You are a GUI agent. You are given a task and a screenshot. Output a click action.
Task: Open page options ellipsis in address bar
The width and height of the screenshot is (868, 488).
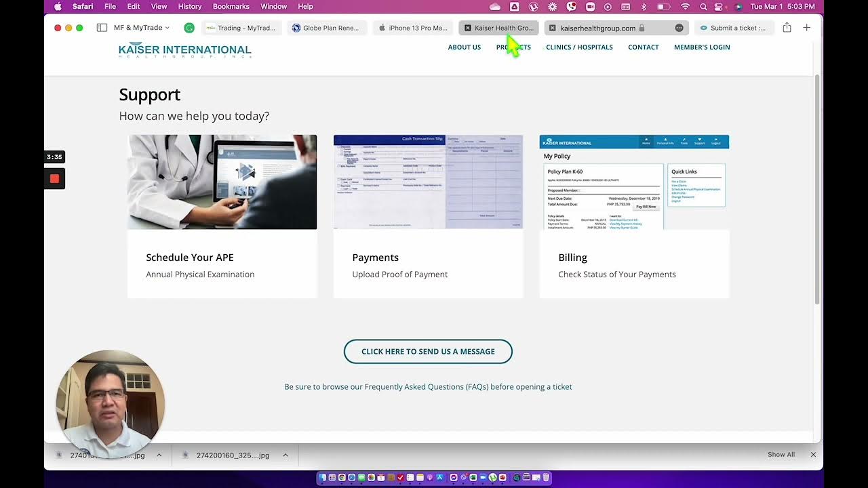tap(679, 28)
